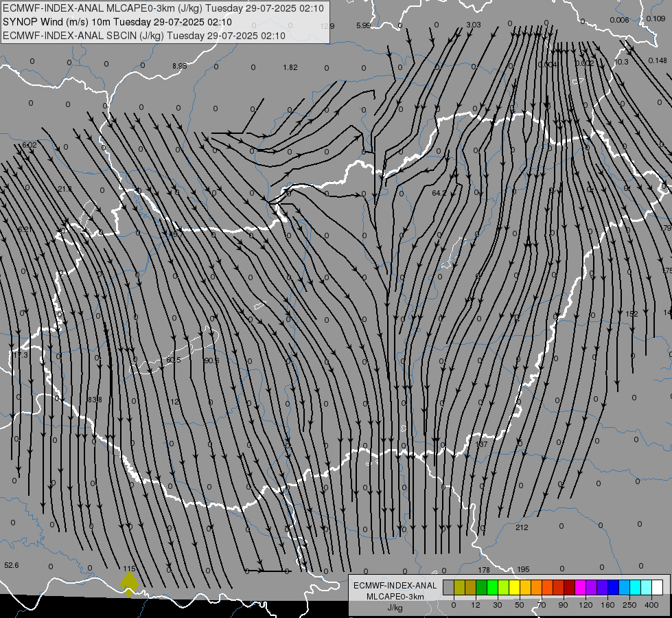Screen dimensions: 672x618
Task: Select the dark red legend swatch
Action: (569, 587)
